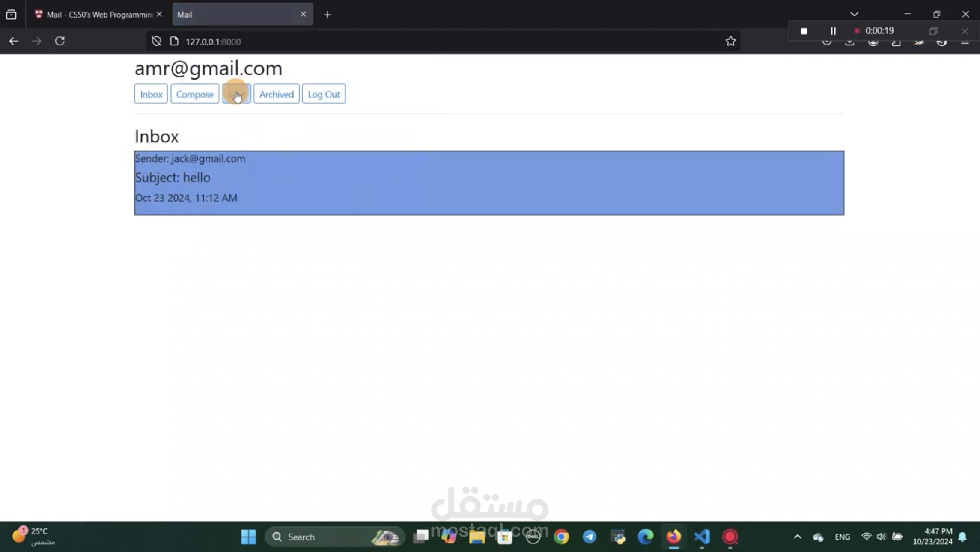This screenshot has width=980, height=552.
Task: Click the Log Out button
Action: tap(324, 94)
